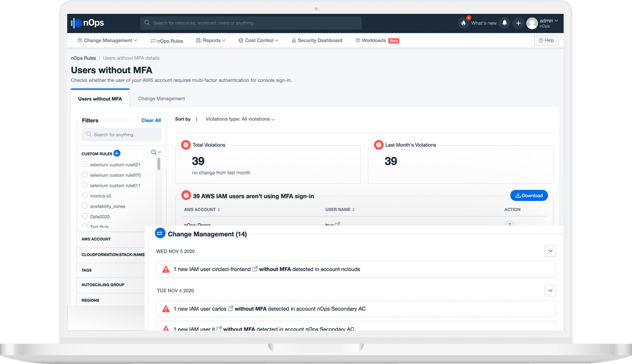Switch to Change Management tab

162,99
